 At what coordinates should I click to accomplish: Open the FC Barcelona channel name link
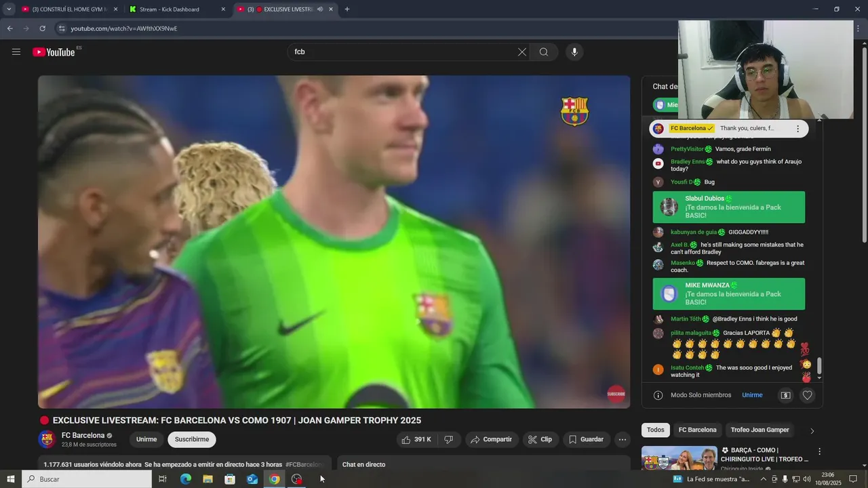point(83,436)
